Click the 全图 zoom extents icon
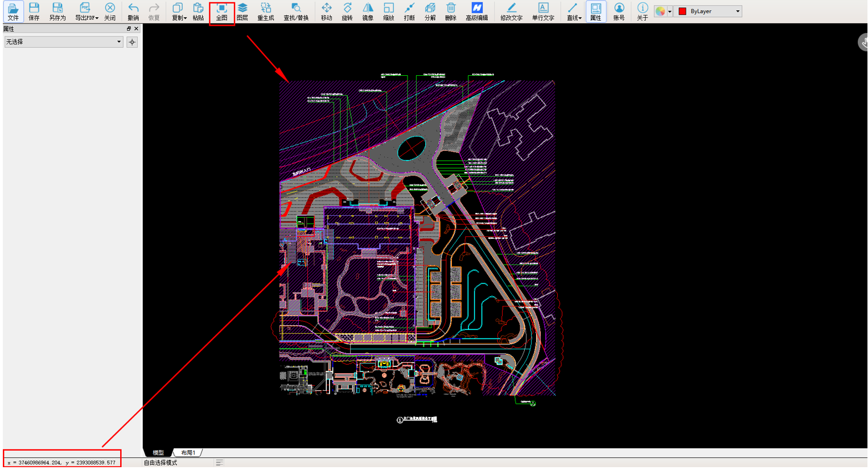Screen dimensions: 868x470 pyautogui.click(x=221, y=11)
